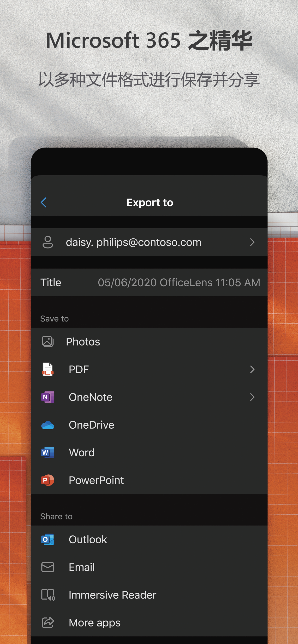Expand account options chevron beside daisy email
Viewport: 298px width, 644px height.
pyautogui.click(x=252, y=242)
